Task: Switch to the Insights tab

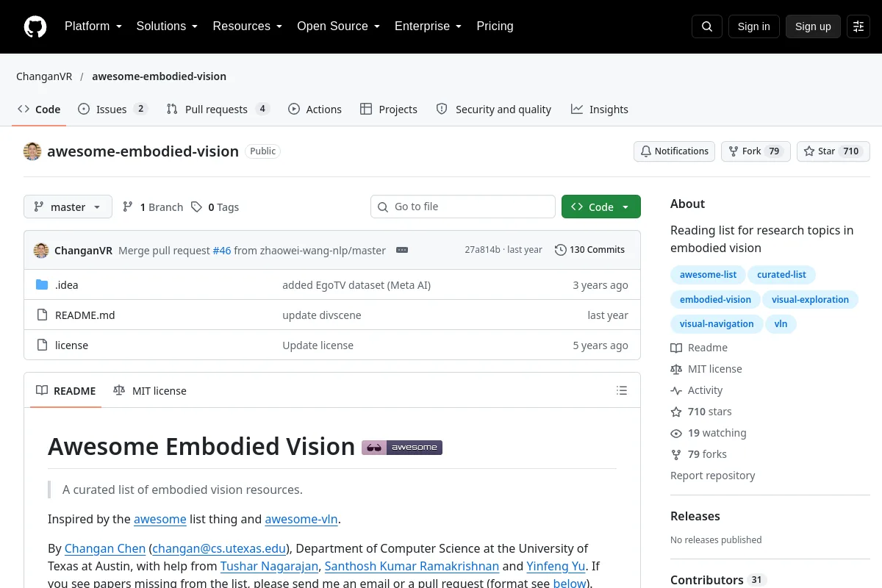Action: click(x=600, y=110)
